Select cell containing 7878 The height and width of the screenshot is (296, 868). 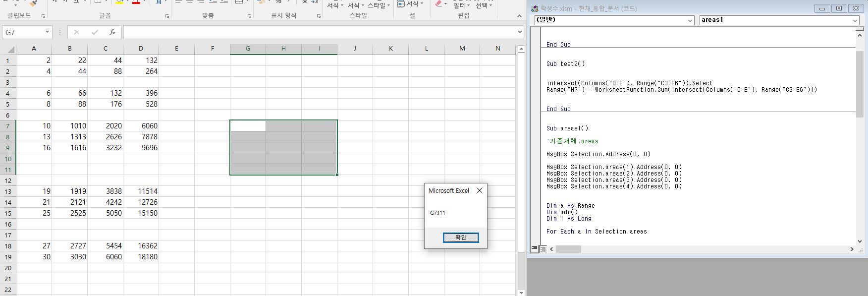tap(141, 137)
